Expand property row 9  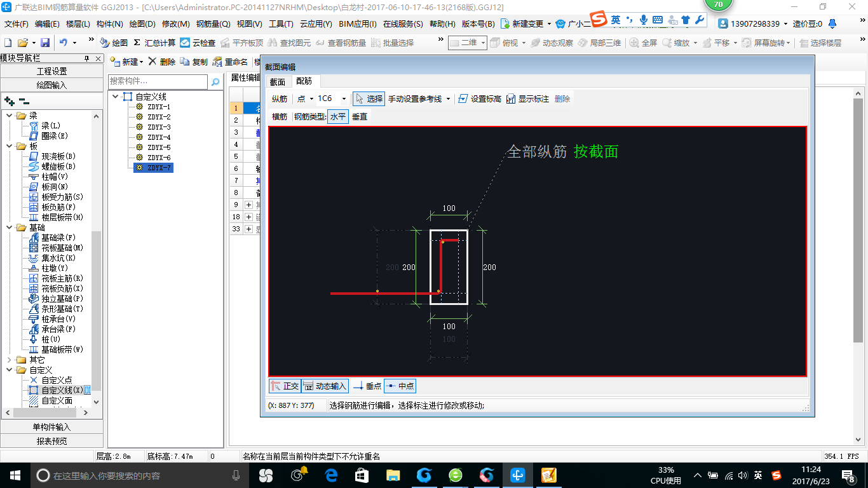click(248, 205)
